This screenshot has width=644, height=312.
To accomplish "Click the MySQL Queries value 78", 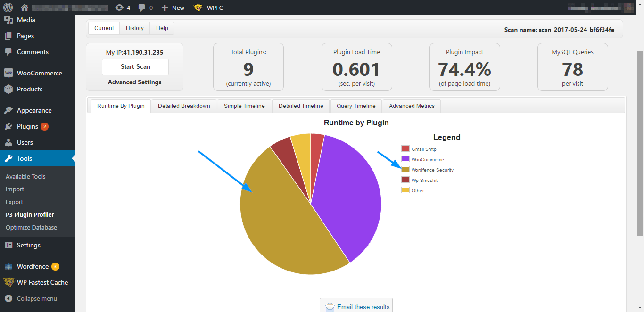I will (x=572, y=69).
